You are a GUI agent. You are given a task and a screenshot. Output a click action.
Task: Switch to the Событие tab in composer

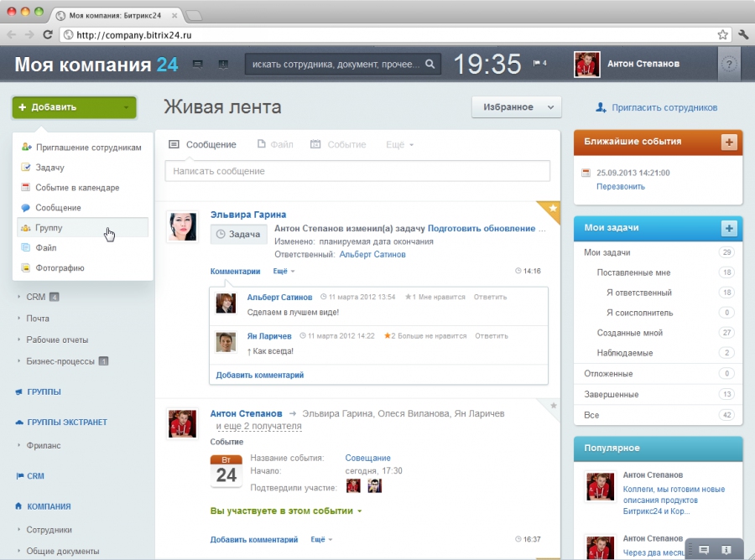[x=338, y=144]
